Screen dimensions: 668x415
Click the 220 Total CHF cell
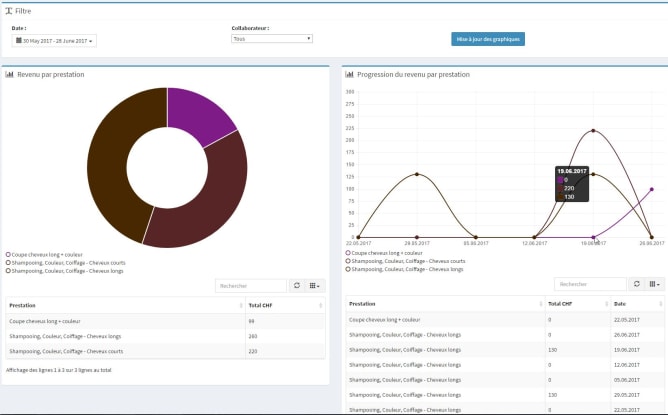[x=285, y=351]
